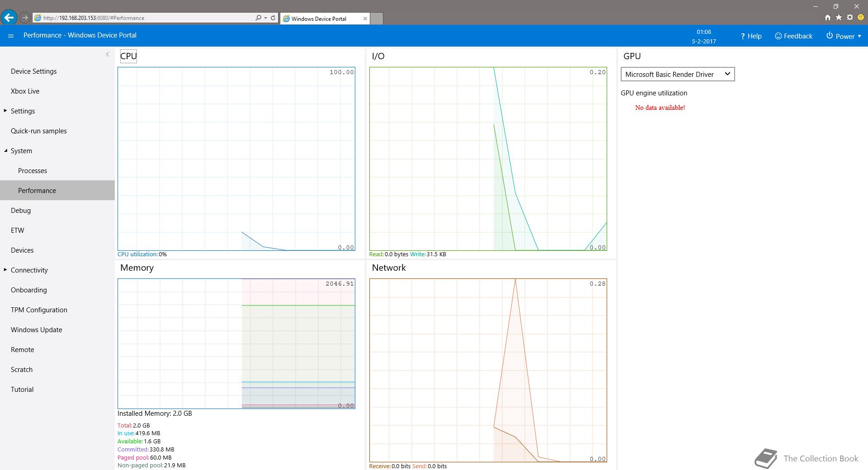Click the 'In use: 419.6 MB' value

[139, 433]
